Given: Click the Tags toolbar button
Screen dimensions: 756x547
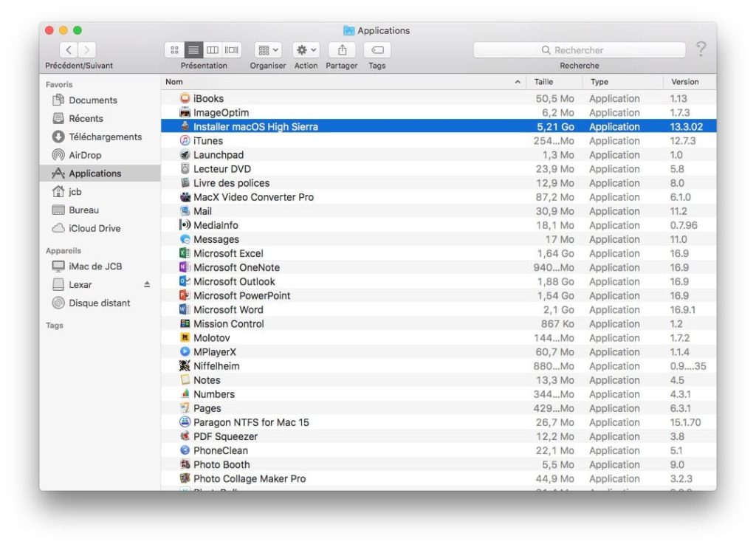Looking at the screenshot, I should tap(377, 49).
